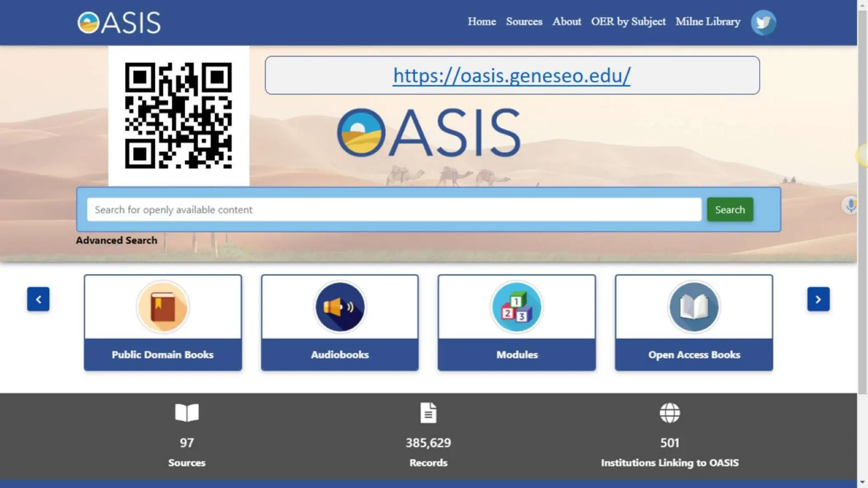
Task: Click into the openly available content search field
Action: point(394,210)
